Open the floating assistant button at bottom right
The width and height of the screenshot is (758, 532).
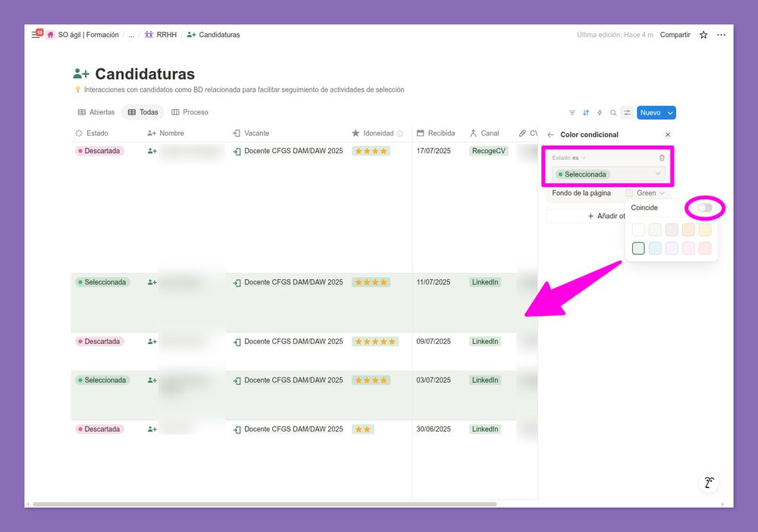709,482
